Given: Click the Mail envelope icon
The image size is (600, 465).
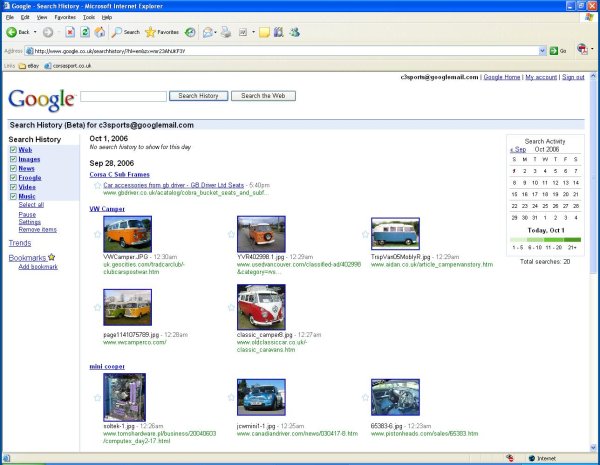Looking at the screenshot, I should [208, 33].
